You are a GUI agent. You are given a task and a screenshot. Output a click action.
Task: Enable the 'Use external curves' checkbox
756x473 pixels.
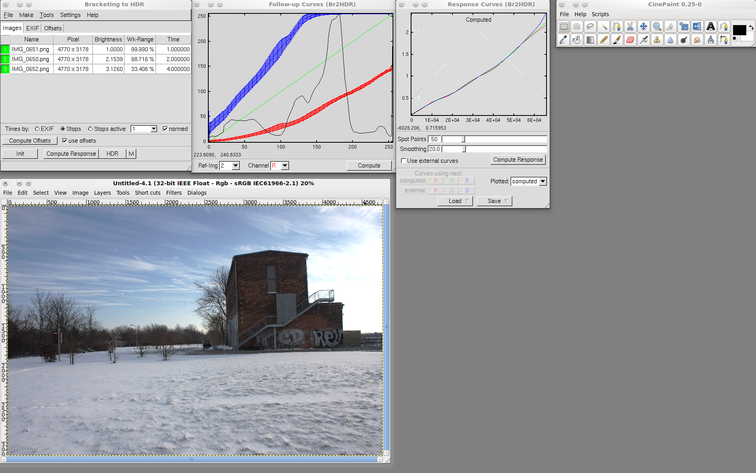point(403,160)
